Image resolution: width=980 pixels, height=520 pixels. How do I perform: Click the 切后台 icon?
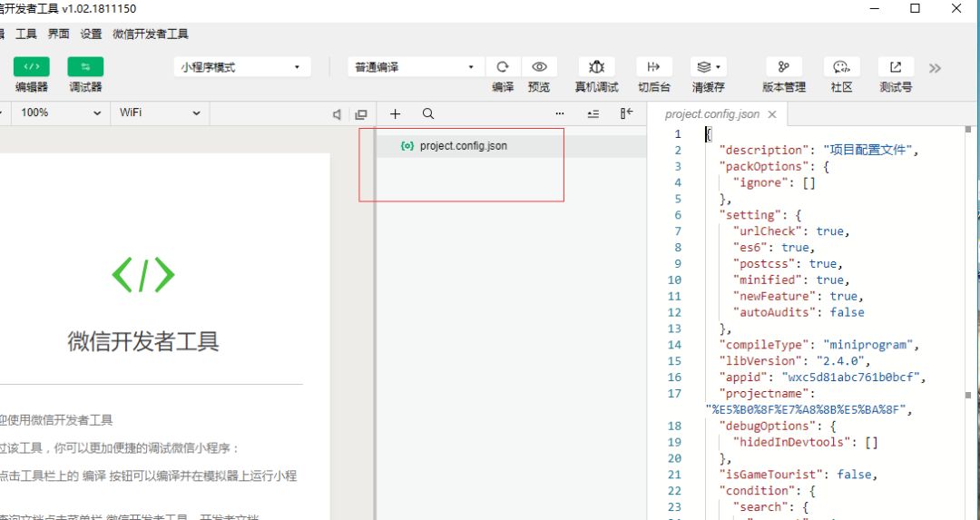[x=653, y=67]
